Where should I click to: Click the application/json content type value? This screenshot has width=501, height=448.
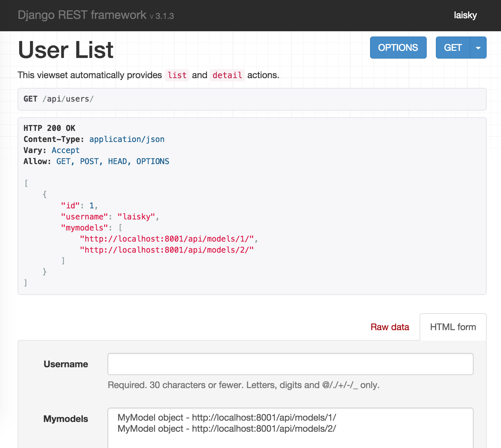pos(127,139)
